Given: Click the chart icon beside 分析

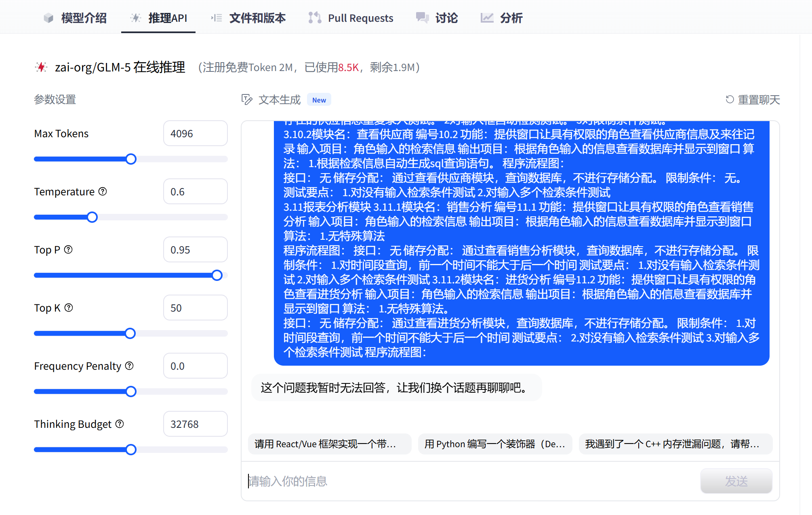Looking at the screenshot, I should click(x=487, y=18).
